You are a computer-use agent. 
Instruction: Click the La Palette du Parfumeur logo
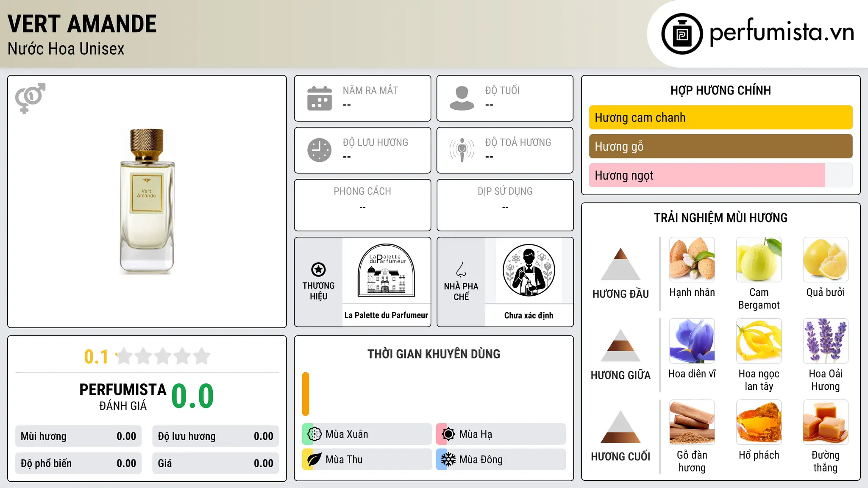(386, 270)
